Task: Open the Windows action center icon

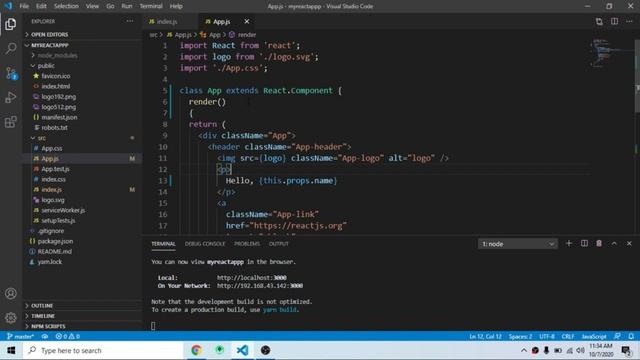Action: tap(626, 350)
